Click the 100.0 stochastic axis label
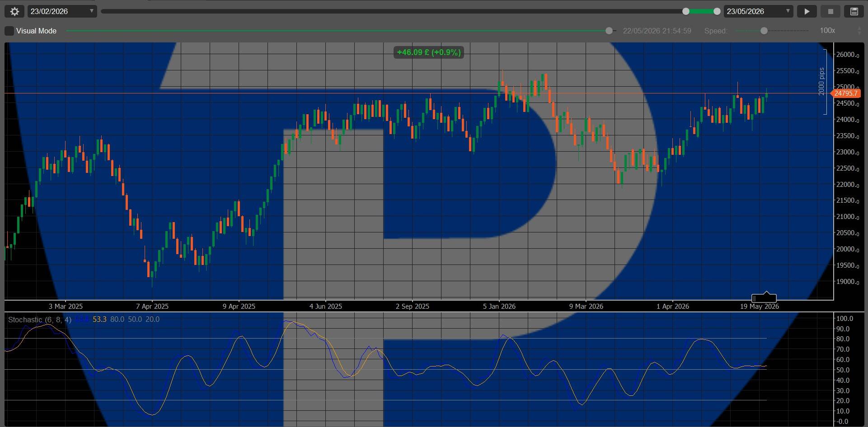This screenshot has height=427, width=868. point(845,319)
